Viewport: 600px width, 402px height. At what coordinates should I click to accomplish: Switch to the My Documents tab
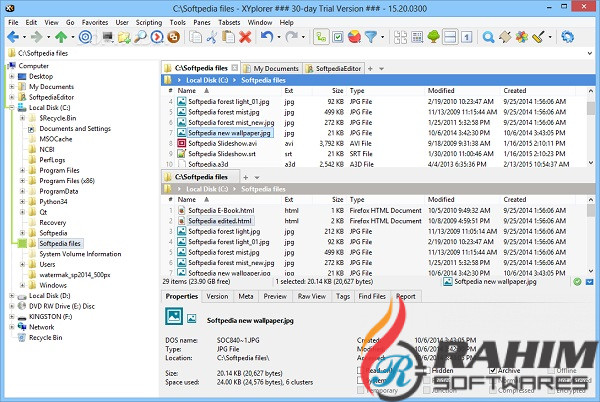(x=271, y=68)
